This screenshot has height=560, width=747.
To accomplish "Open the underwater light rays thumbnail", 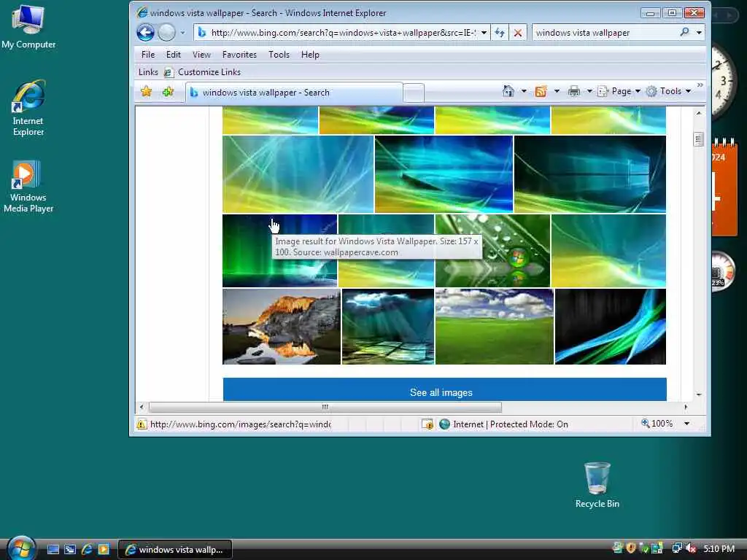I will [x=388, y=327].
